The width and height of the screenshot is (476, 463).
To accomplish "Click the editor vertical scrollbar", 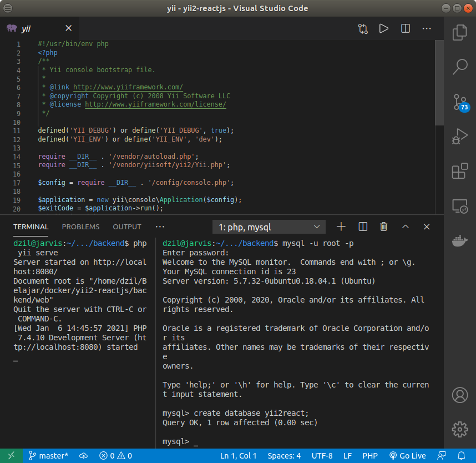I will (x=439, y=82).
